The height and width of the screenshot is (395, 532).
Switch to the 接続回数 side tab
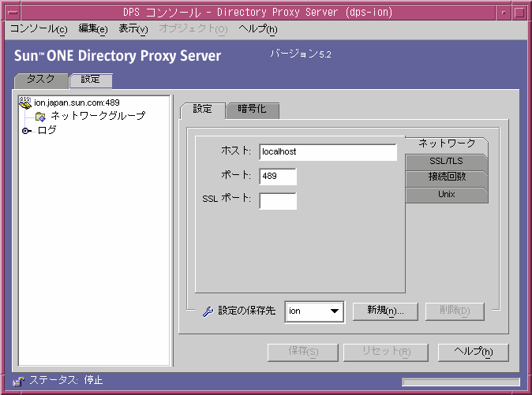(x=447, y=178)
